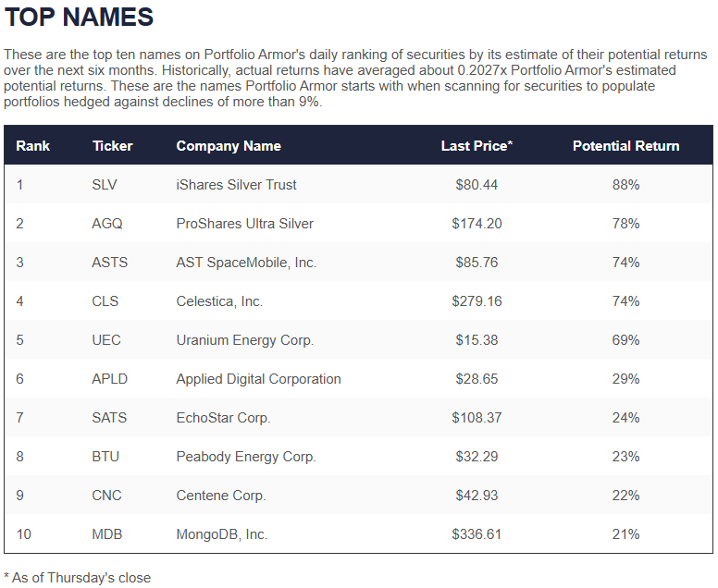This screenshot has height=588, width=718.
Task: Select the Company Name column header
Action: pos(229,146)
